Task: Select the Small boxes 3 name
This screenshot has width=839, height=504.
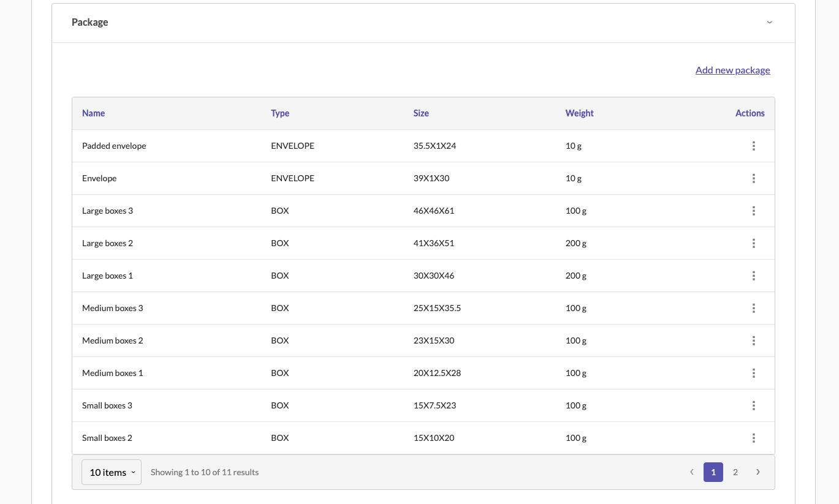Action: pyautogui.click(x=107, y=405)
